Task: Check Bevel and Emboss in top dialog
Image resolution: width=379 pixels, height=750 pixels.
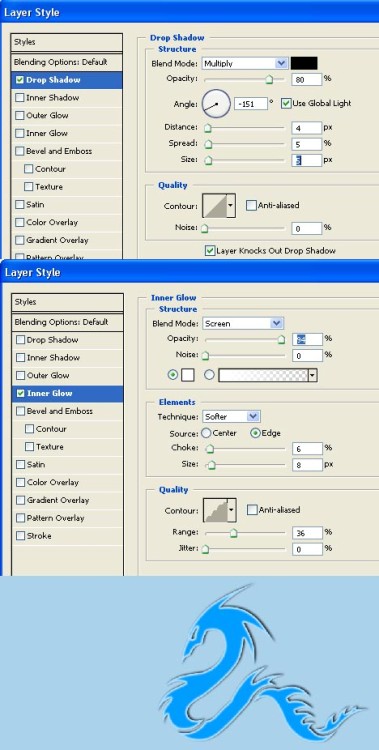Action: click(20, 151)
